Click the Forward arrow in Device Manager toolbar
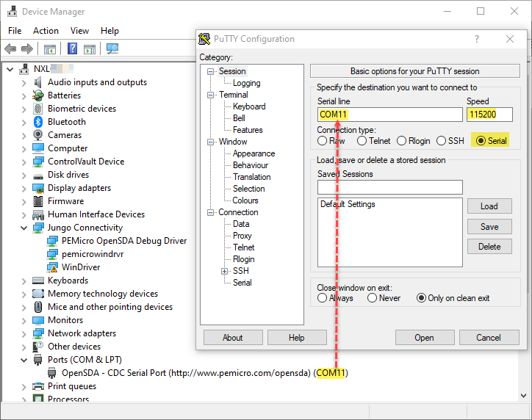 click(26, 48)
